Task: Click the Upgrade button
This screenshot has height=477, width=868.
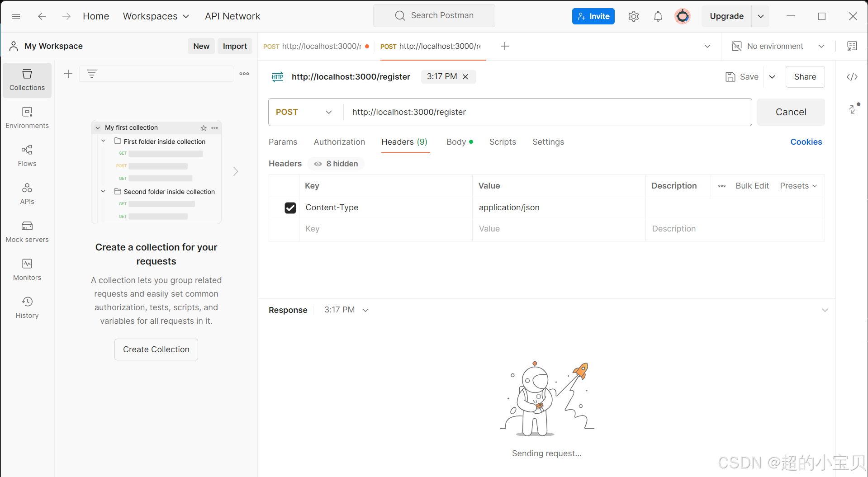Action: 727,16
